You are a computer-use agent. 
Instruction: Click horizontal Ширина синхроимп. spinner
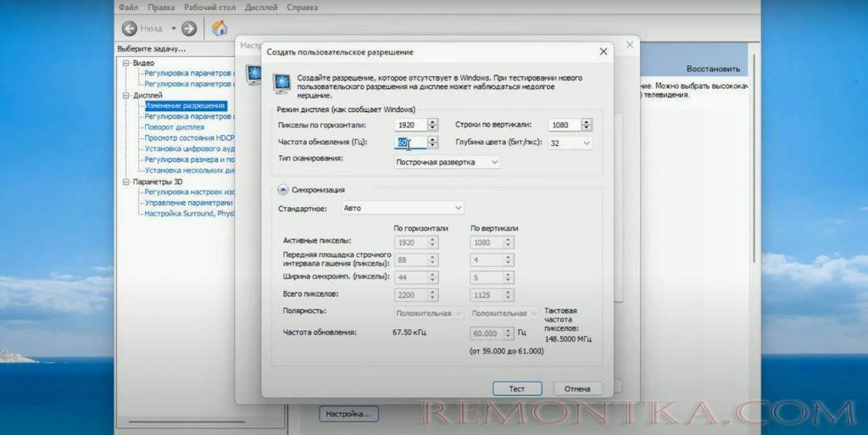[433, 277]
